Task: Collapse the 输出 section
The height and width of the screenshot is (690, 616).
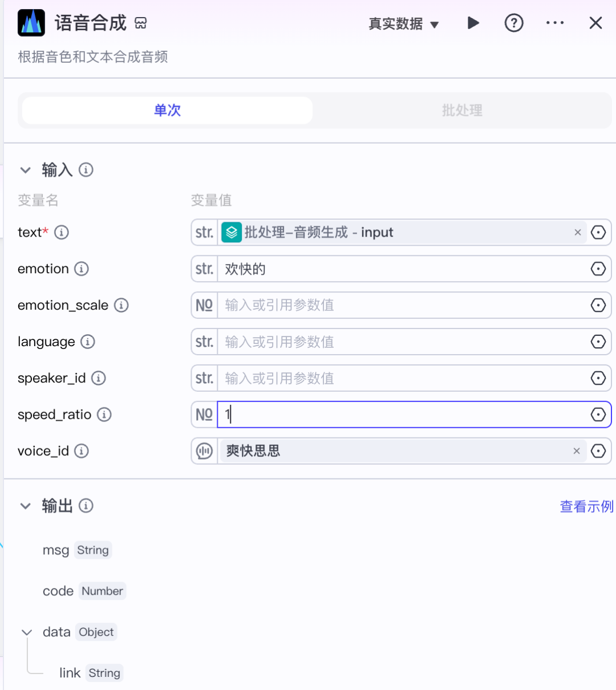Action: tap(25, 506)
